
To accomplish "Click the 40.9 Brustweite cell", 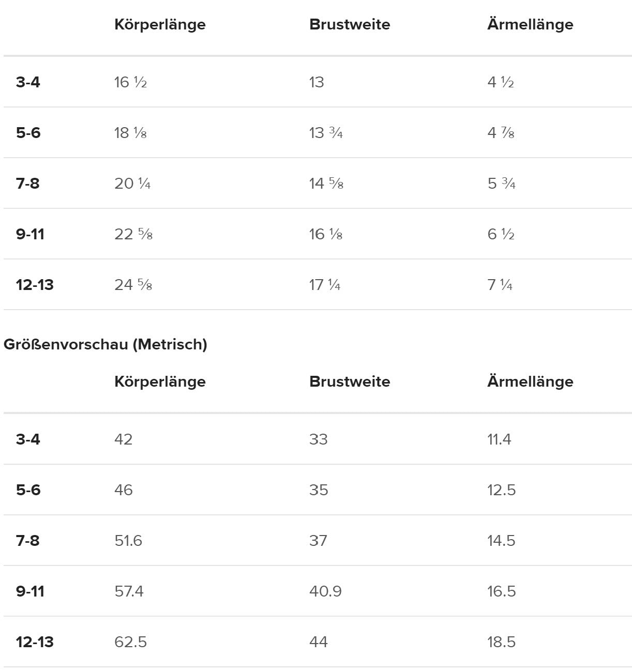I will pos(325,591).
